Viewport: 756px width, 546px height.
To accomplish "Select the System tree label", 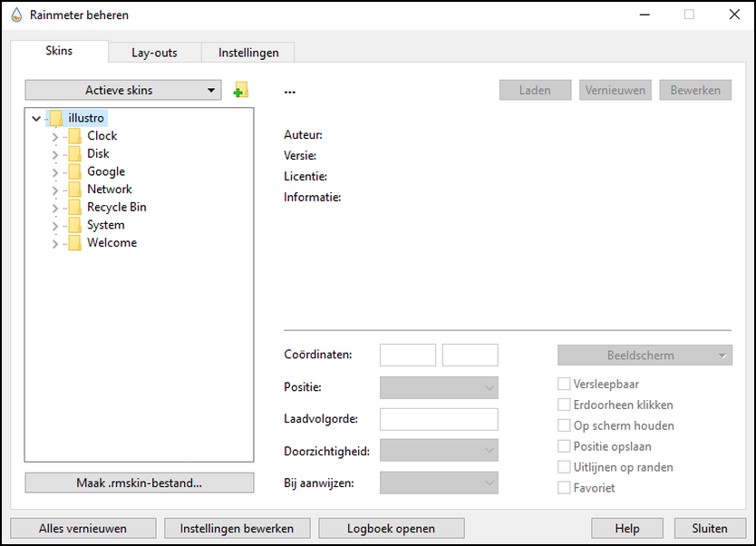I will 105,225.
